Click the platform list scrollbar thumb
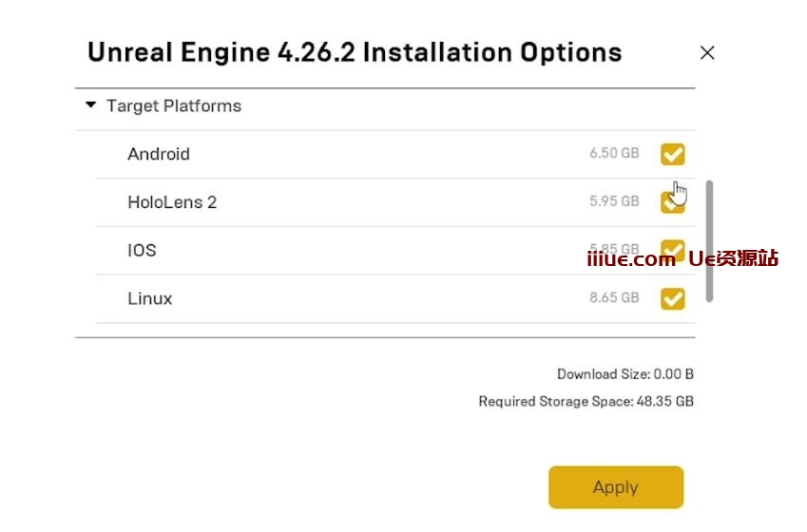807x532 pixels. (x=709, y=240)
